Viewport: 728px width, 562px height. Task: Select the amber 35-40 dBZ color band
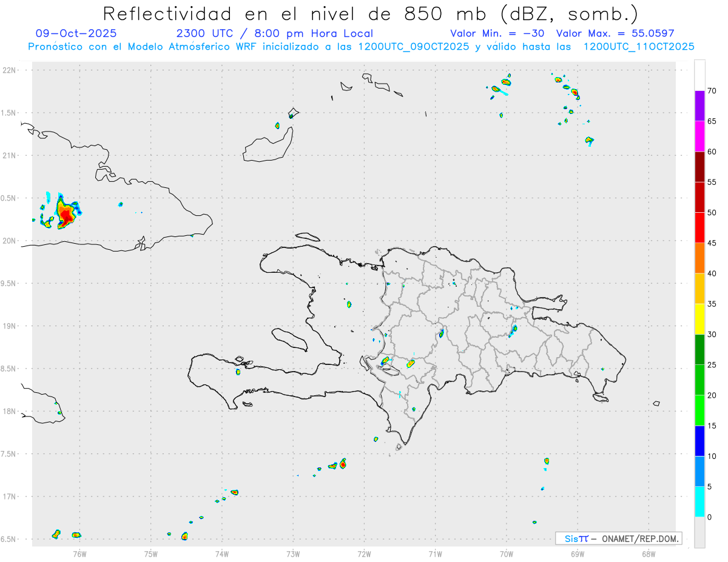(699, 289)
